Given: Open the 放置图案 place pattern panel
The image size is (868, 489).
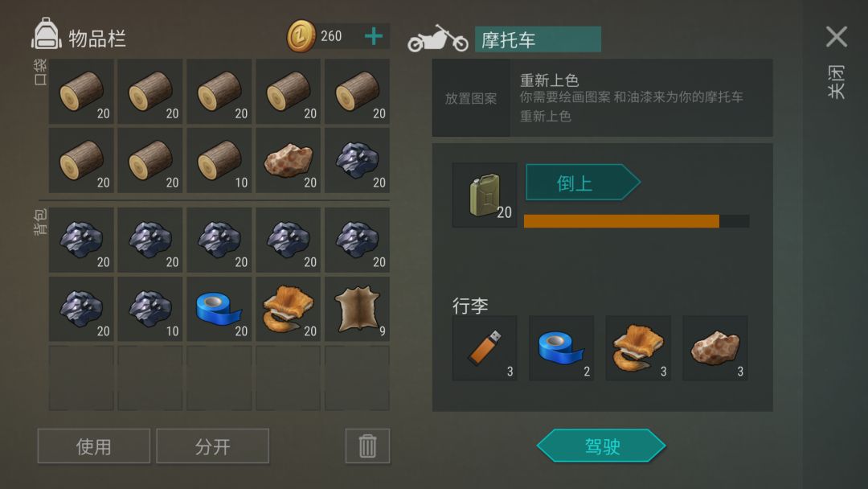Looking at the screenshot, I should click(471, 98).
